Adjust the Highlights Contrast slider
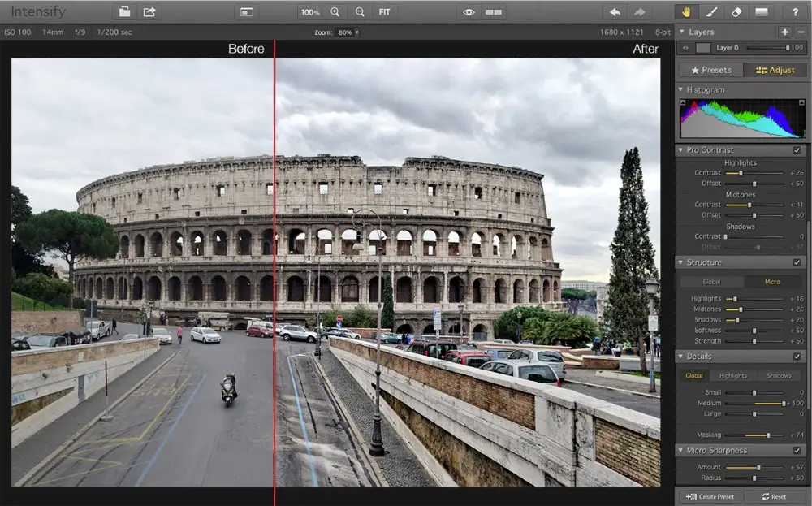The width and height of the screenshot is (812, 506). 754,173
